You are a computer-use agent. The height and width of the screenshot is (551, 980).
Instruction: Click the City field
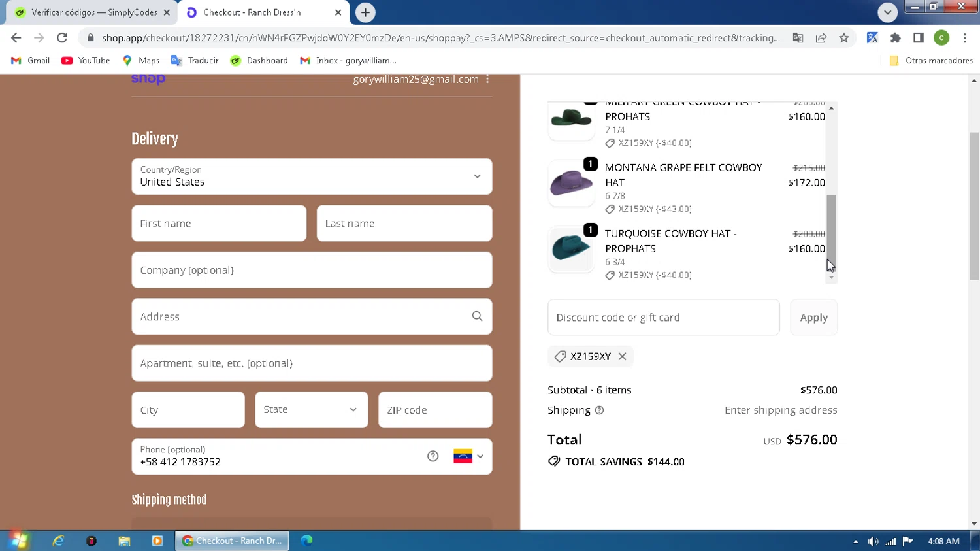(188, 410)
